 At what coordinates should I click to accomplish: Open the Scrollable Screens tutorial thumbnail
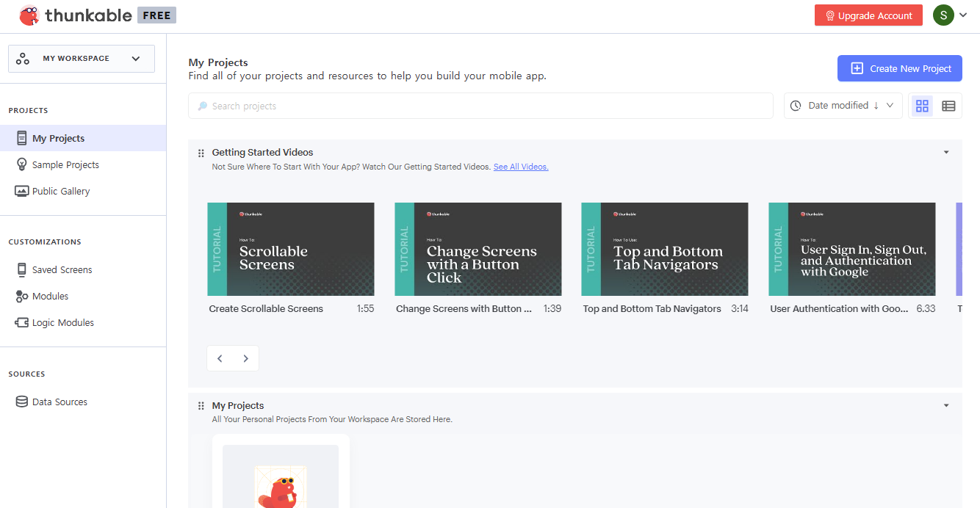(x=291, y=250)
